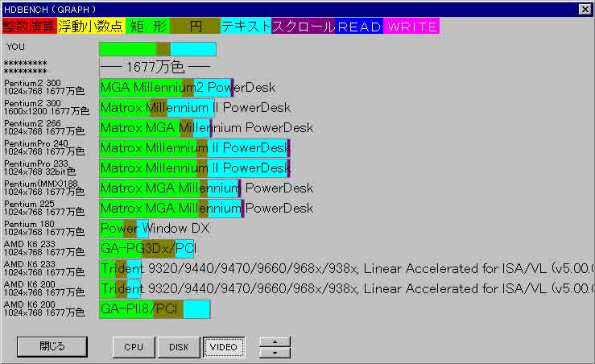Close the HDBENCH graph window
Screen dimensions: 595x364
(x=585, y=9)
